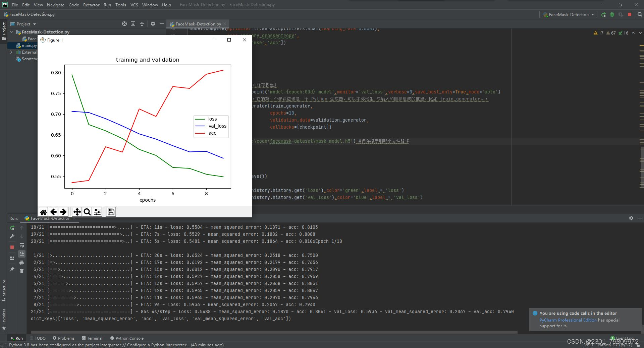Image resolution: width=644 pixels, height=348 pixels.
Task: Go back to previous view in Figure 1
Action: coord(53,212)
